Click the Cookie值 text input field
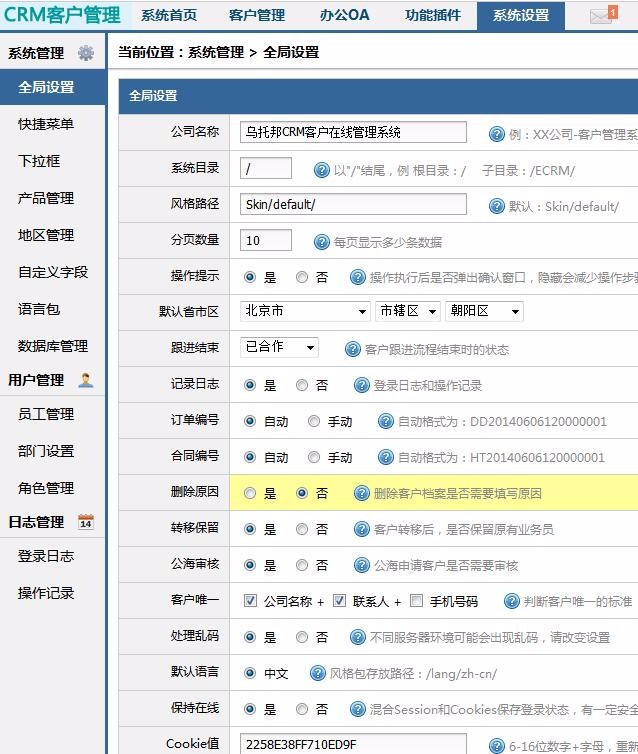This screenshot has width=638, height=754. click(353, 744)
